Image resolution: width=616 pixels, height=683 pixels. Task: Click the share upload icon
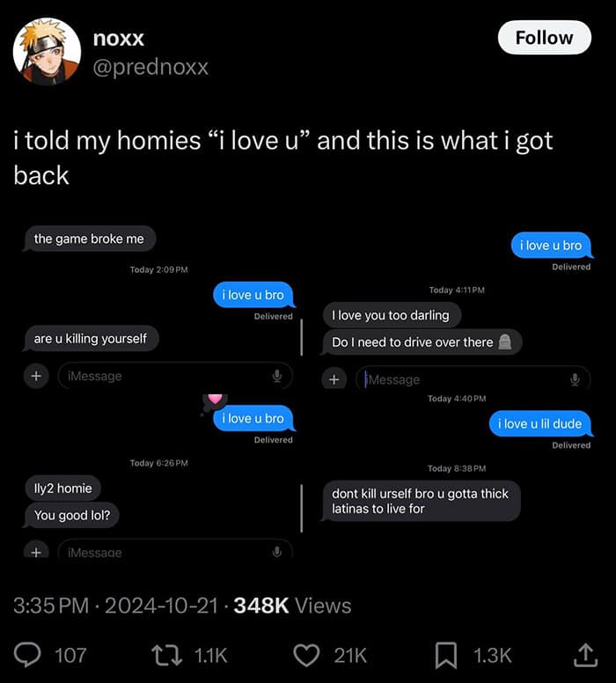click(x=585, y=655)
